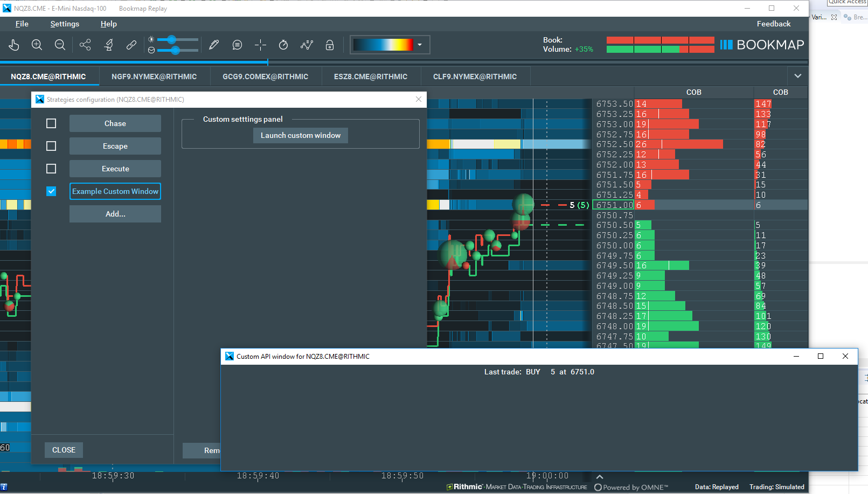Viewport: 868px width, 494px height.
Task: Click the Launch custom window button
Action: pyautogui.click(x=301, y=135)
